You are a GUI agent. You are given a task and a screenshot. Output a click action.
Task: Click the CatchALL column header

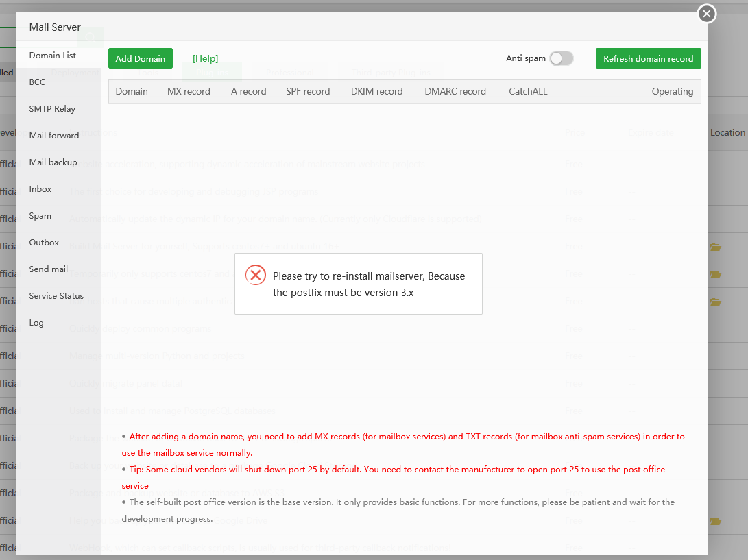point(528,91)
